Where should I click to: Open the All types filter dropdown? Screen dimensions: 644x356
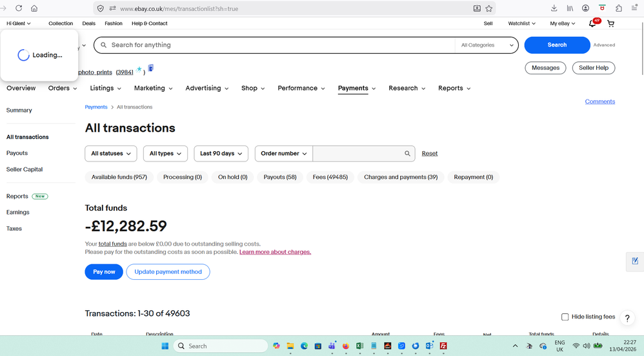pyautogui.click(x=166, y=153)
